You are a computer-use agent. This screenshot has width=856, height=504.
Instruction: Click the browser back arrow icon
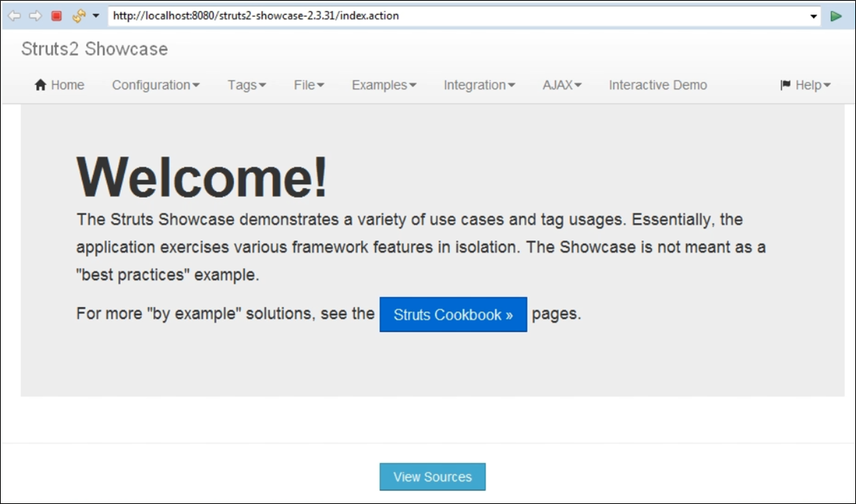(14, 16)
